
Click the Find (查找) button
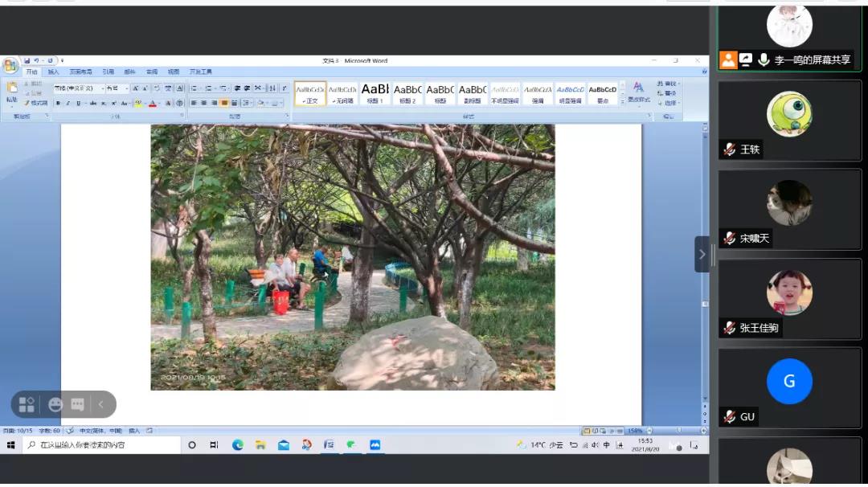tap(668, 84)
